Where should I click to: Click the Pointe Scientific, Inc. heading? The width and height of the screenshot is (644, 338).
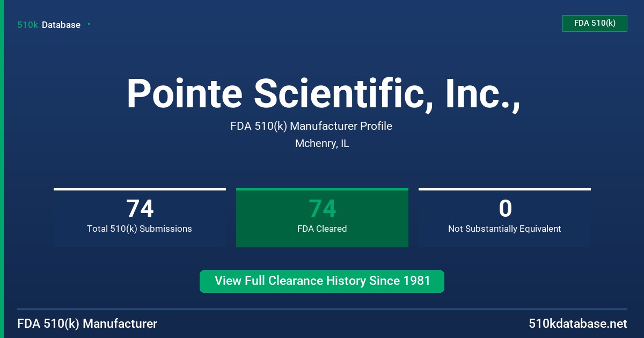[323, 94]
